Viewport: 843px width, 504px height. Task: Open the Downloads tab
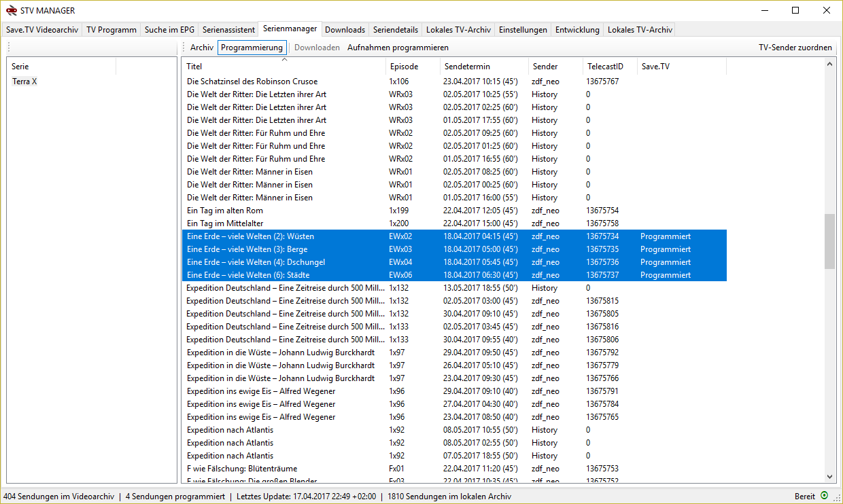[x=345, y=30]
